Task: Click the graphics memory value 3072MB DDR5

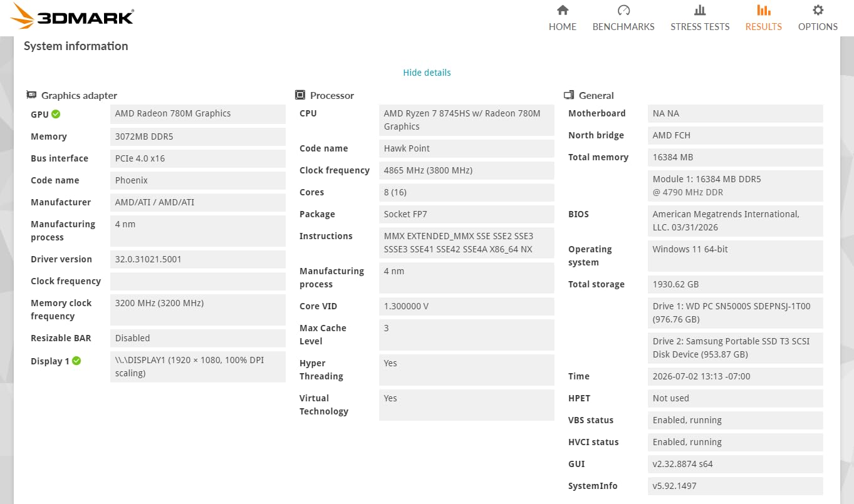Action: point(198,136)
